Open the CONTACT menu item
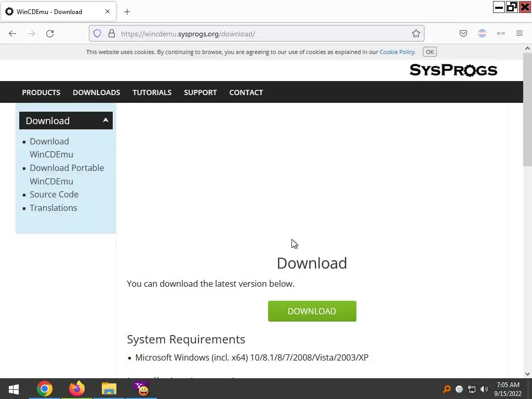532x399 pixels. (246, 92)
